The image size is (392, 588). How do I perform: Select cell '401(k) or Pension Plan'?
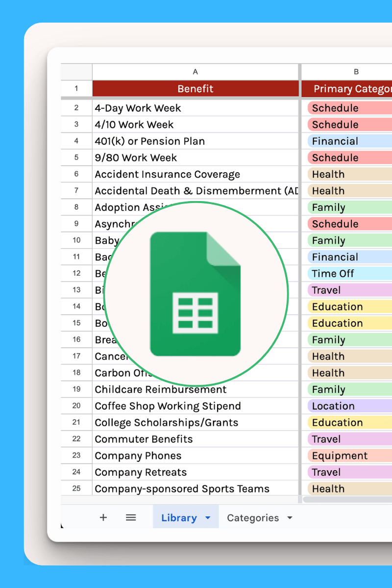coord(195,141)
